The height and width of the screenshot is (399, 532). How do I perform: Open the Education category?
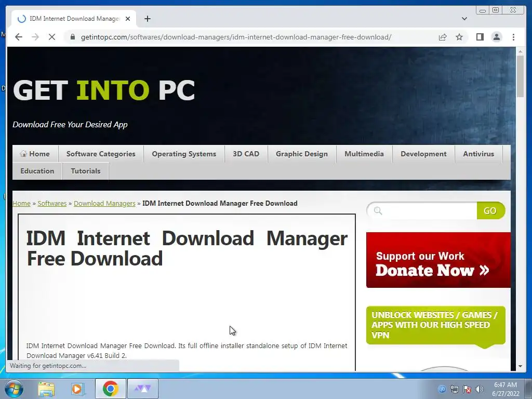(x=37, y=171)
